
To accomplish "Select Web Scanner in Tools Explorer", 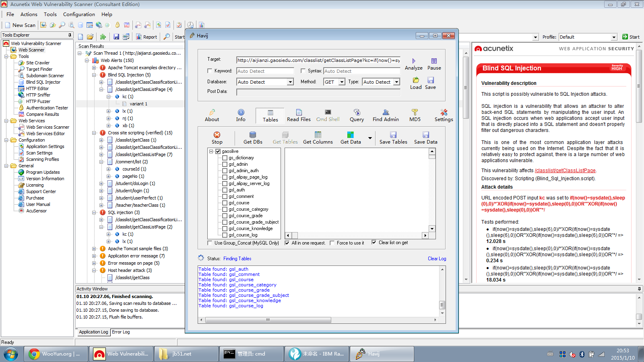I will pyautogui.click(x=31, y=50).
